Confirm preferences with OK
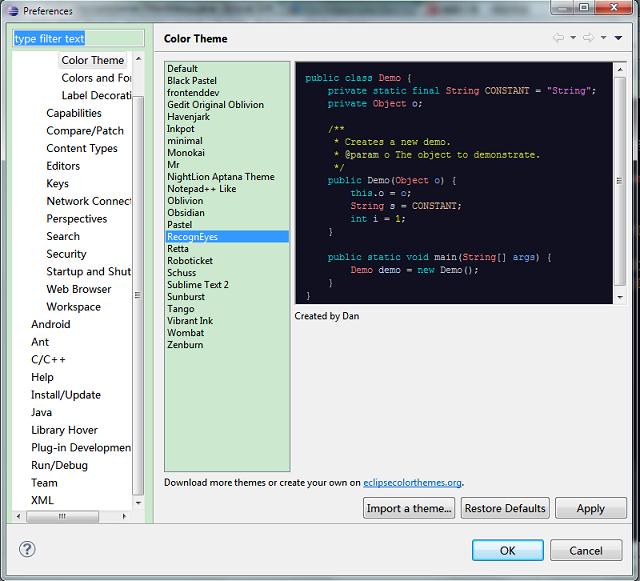Viewport: 640px width, 581px height. click(x=508, y=550)
